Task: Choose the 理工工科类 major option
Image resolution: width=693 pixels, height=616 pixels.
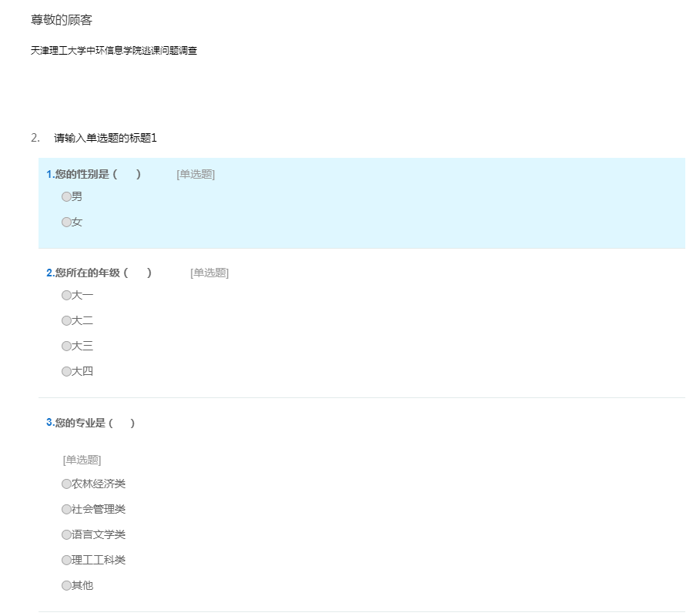Action: tap(66, 561)
